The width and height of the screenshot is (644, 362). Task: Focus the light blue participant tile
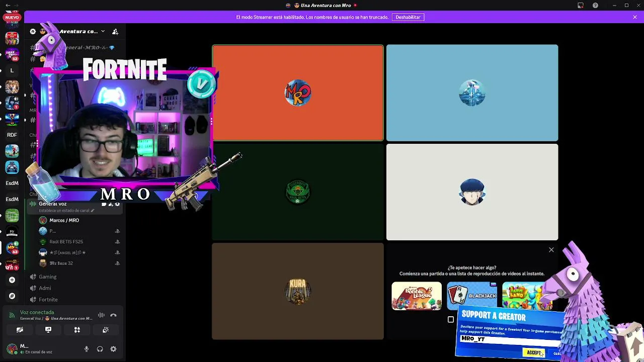pyautogui.click(x=472, y=93)
